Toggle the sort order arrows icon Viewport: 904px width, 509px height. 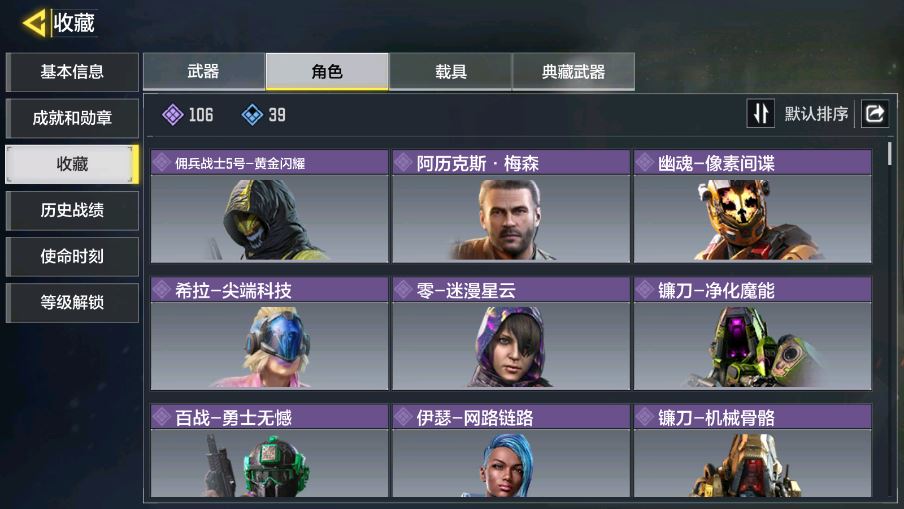click(x=760, y=114)
